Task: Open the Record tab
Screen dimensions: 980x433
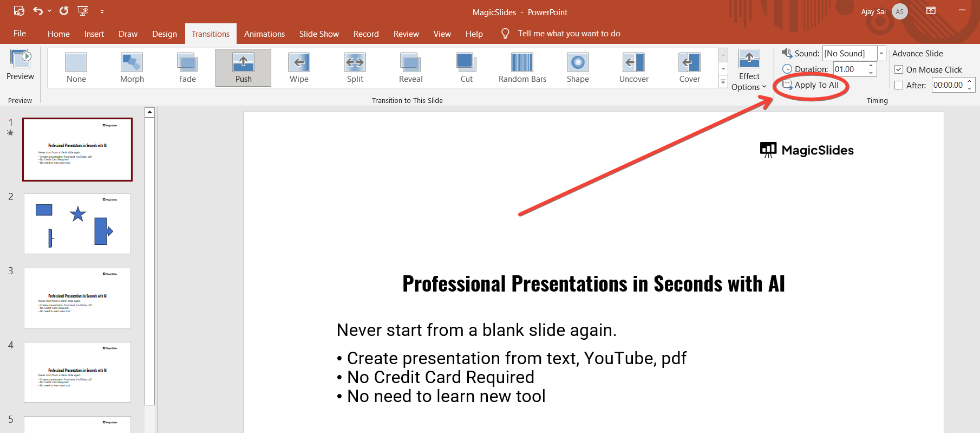Action: click(x=366, y=34)
